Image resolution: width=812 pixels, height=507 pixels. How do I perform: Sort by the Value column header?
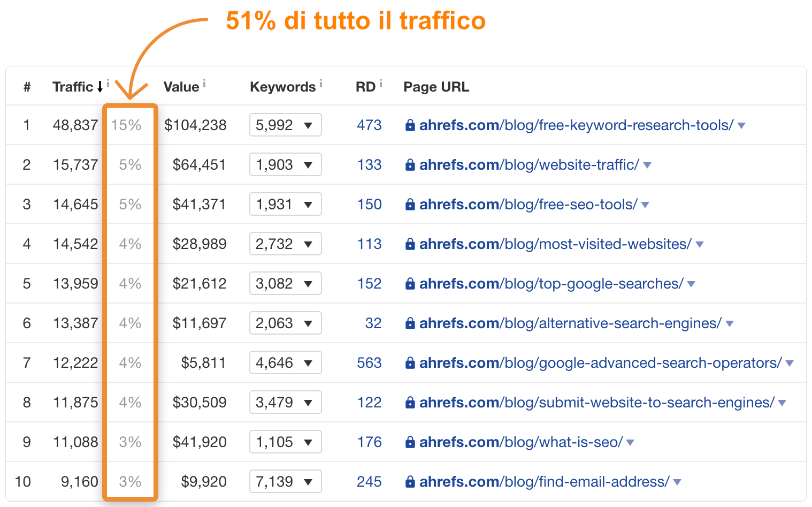pos(181,87)
